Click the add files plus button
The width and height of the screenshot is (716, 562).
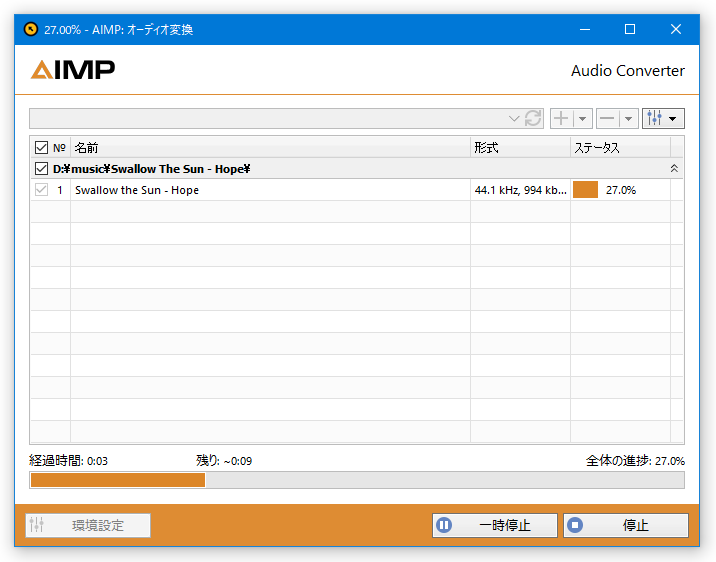[561, 119]
